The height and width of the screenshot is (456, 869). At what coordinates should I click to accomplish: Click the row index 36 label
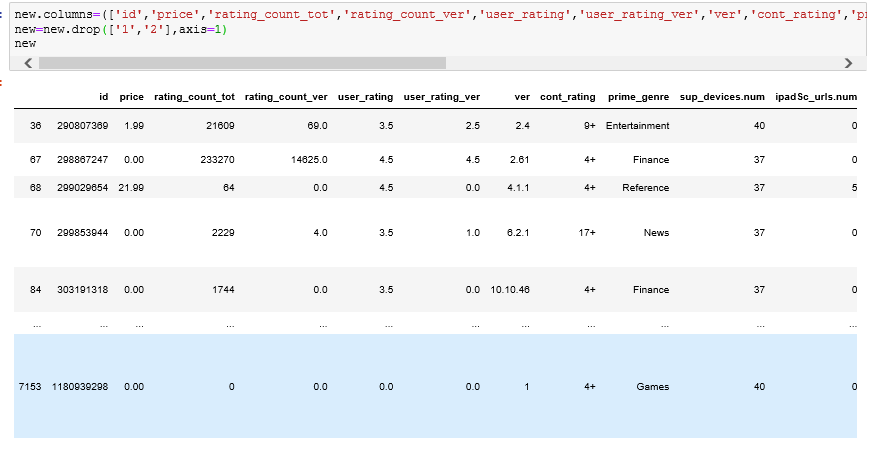tap(36, 126)
